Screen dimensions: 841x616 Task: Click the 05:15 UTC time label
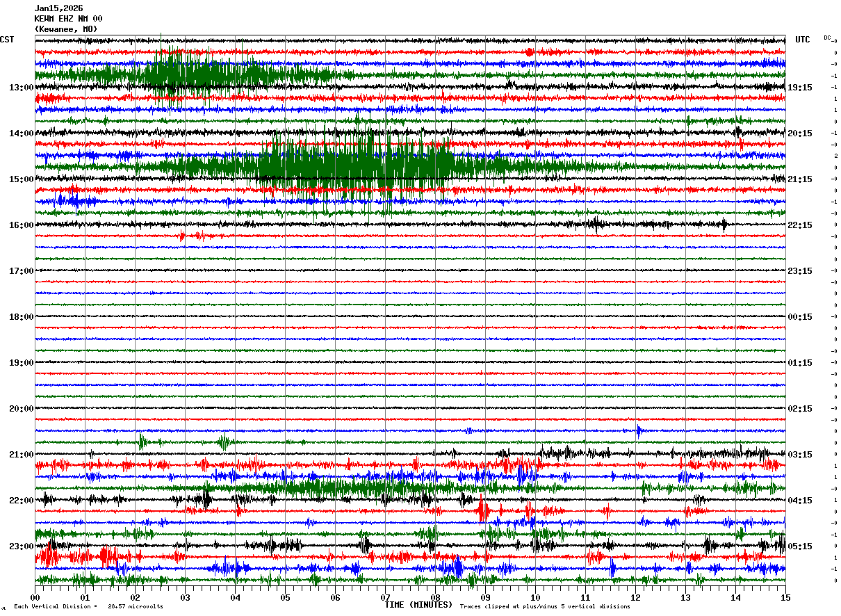point(800,546)
